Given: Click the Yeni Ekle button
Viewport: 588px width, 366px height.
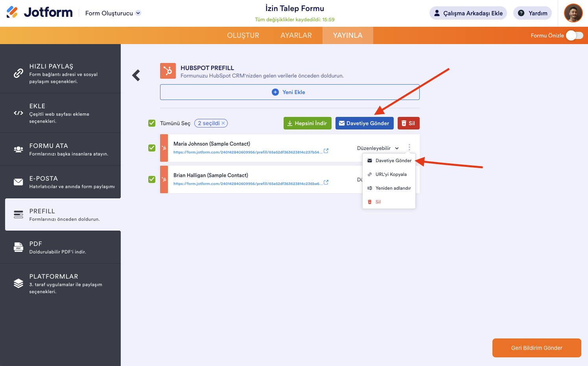Looking at the screenshot, I should (x=290, y=92).
